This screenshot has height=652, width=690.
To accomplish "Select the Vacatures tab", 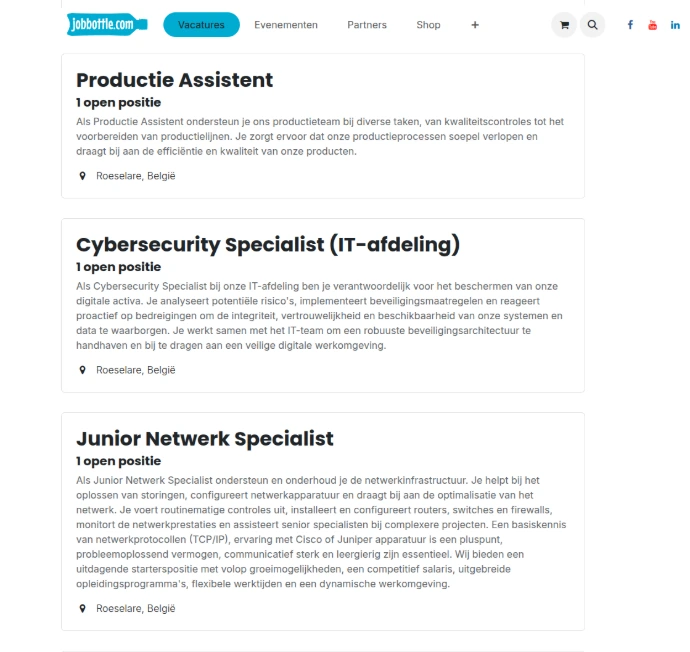I will pos(201,25).
